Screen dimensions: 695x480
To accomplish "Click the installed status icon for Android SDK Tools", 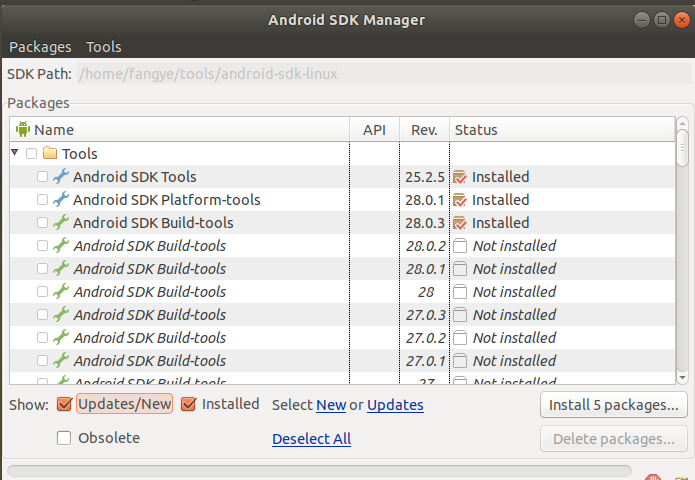I will point(460,177).
